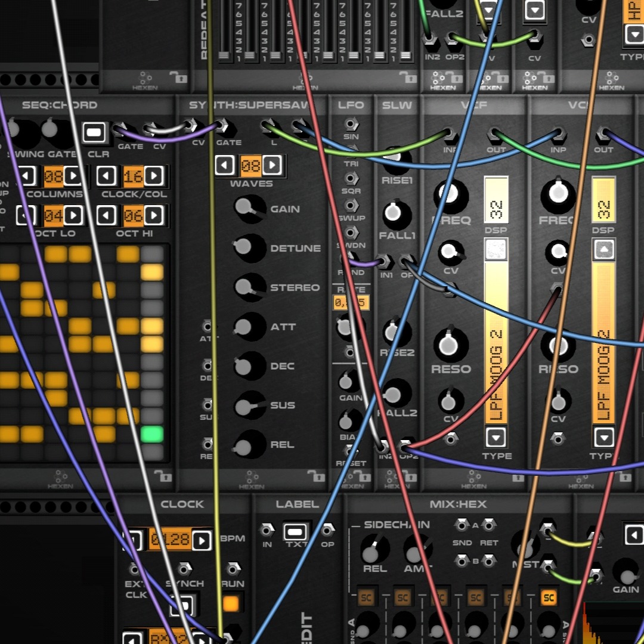
Task: Click the SEQ:CHORD CV output jack
Action: (150, 129)
